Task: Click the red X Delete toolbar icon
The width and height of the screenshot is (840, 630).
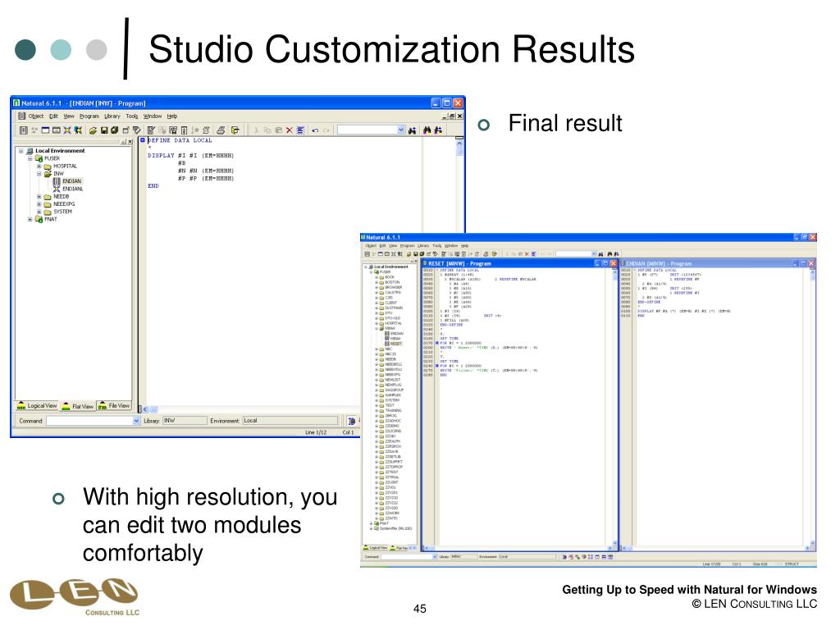Action: pyautogui.click(x=290, y=130)
